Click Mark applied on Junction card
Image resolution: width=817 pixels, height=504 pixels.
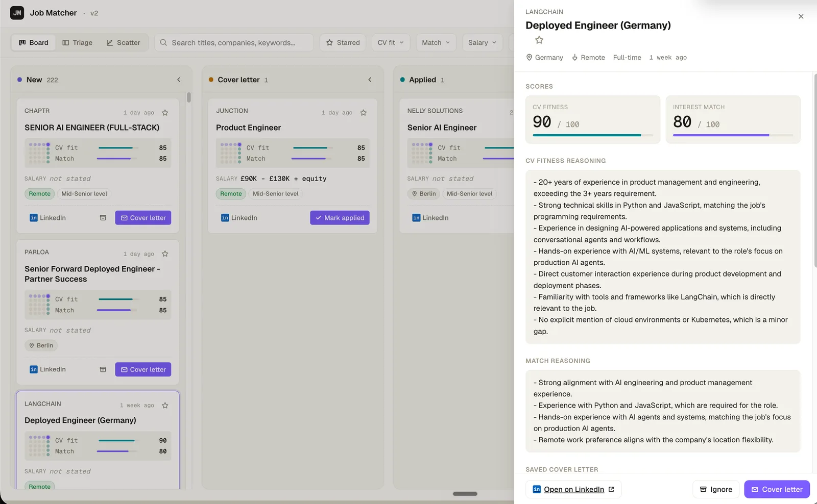click(x=340, y=218)
